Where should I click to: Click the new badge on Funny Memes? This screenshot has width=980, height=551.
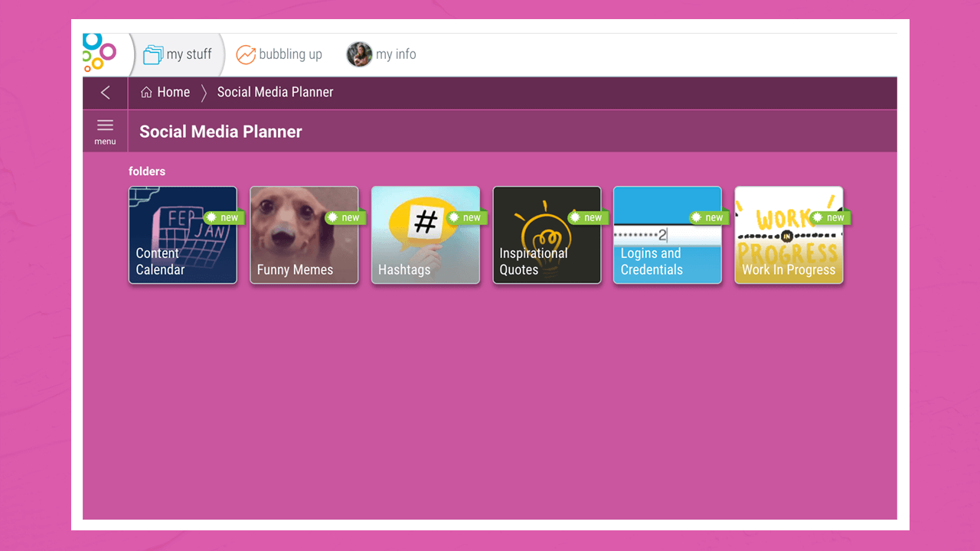click(345, 217)
